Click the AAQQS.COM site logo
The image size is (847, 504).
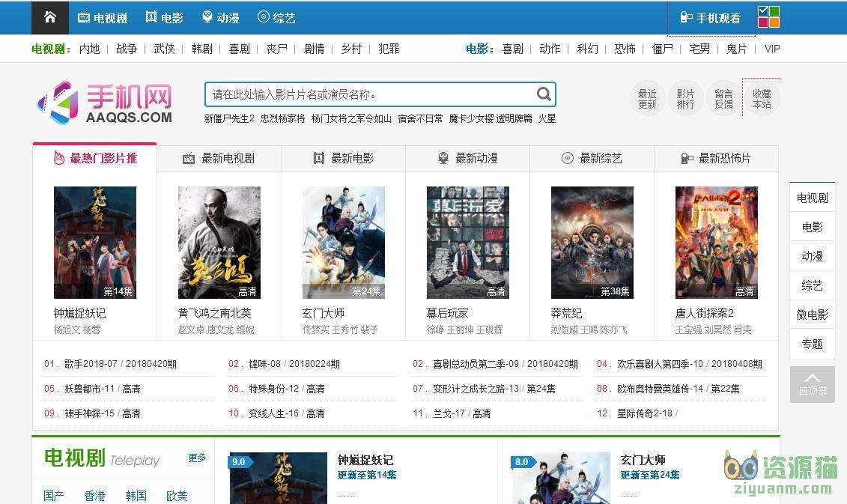[x=105, y=103]
